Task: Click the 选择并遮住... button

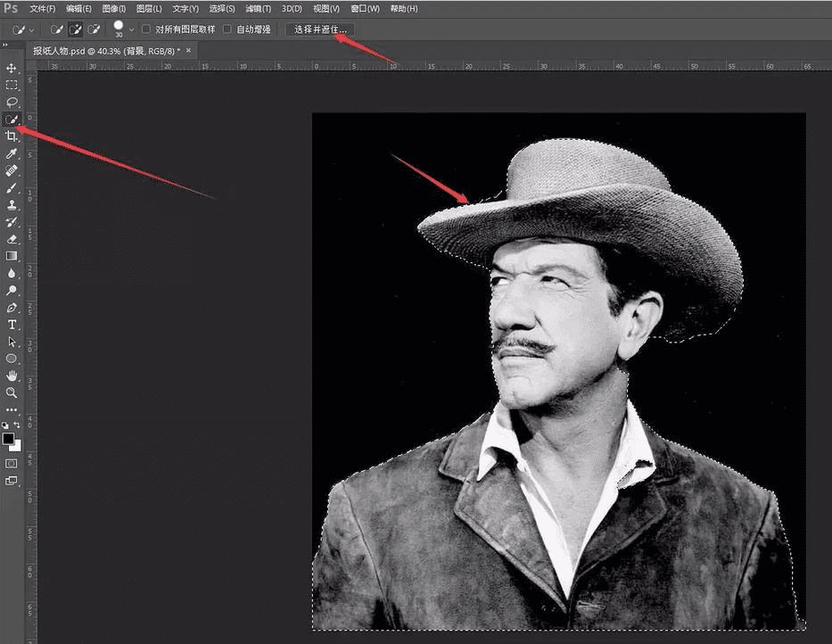Action: (x=321, y=29)
